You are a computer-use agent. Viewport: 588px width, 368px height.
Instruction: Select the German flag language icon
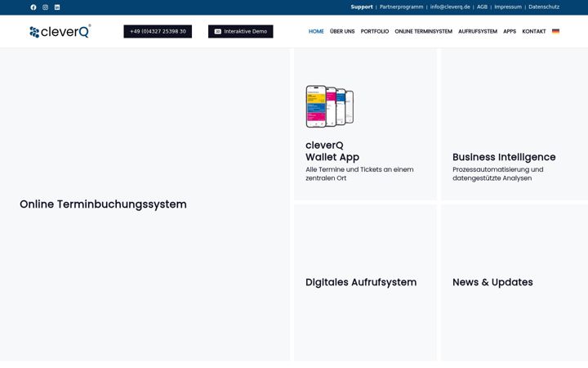coord(556,32)
